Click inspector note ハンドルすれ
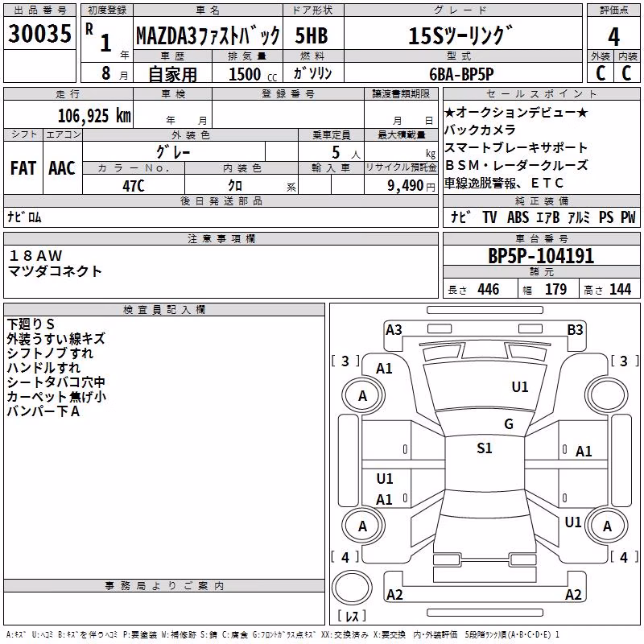Screen dimensions: 644x644 click(43, 368)
